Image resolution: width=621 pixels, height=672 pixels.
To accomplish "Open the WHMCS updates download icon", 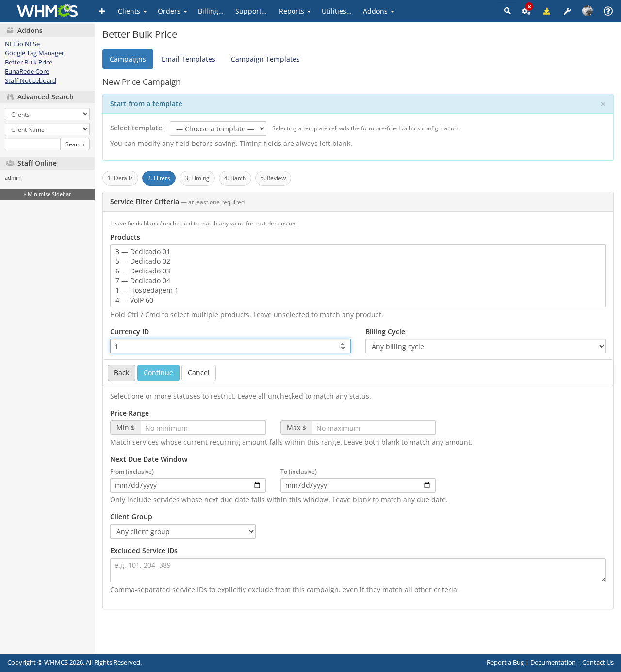I will point(546,11).
